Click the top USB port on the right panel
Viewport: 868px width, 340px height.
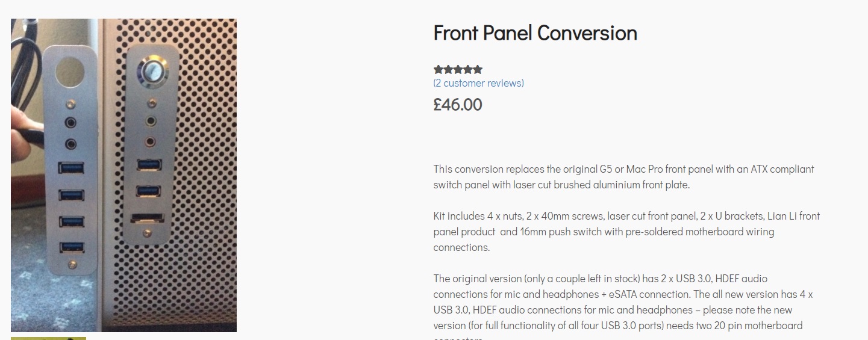point(148,164)
